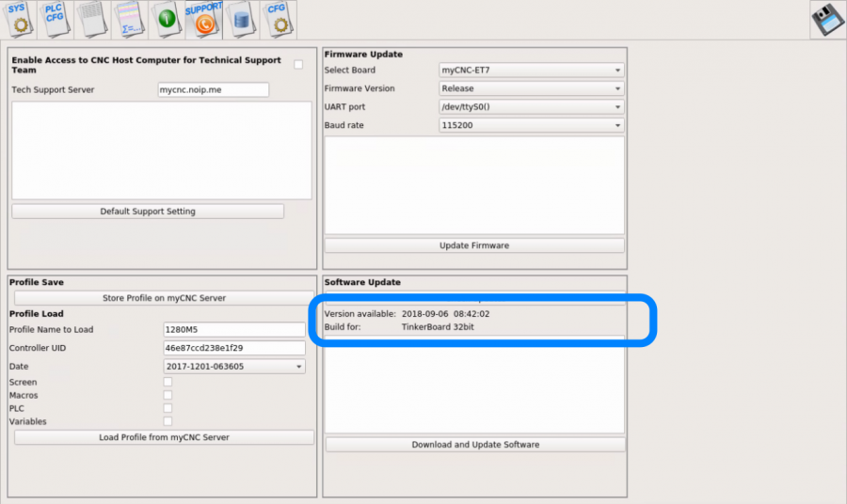The width and height of the screenshot is (847, 504).
Task: Open the CFG gear icon
Action: (x=278, y=19)
